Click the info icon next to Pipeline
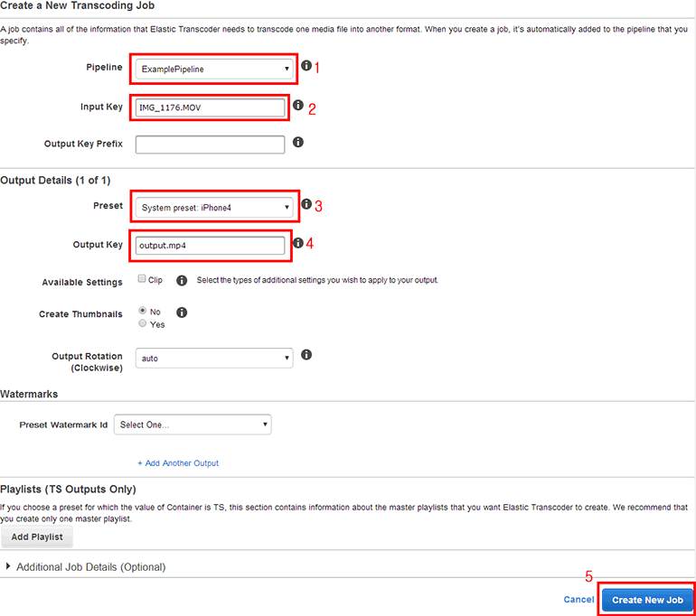Viewport: 696px width, 616px height. coord(306,67)
